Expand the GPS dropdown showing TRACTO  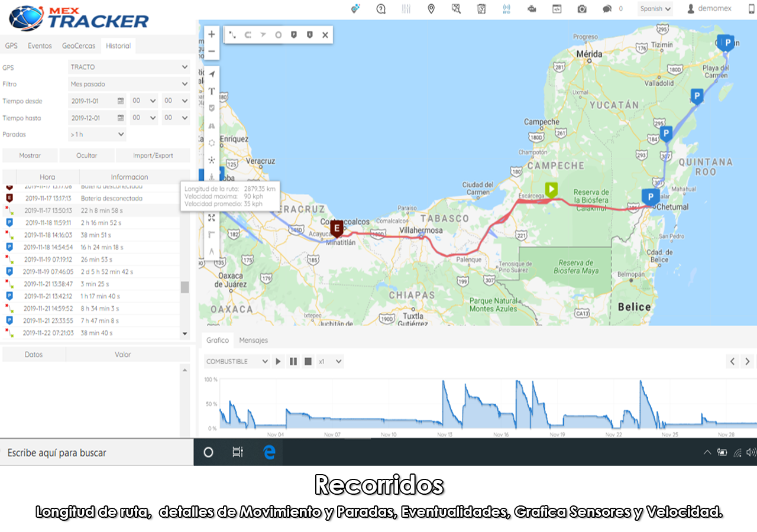(x=128, y=67)
